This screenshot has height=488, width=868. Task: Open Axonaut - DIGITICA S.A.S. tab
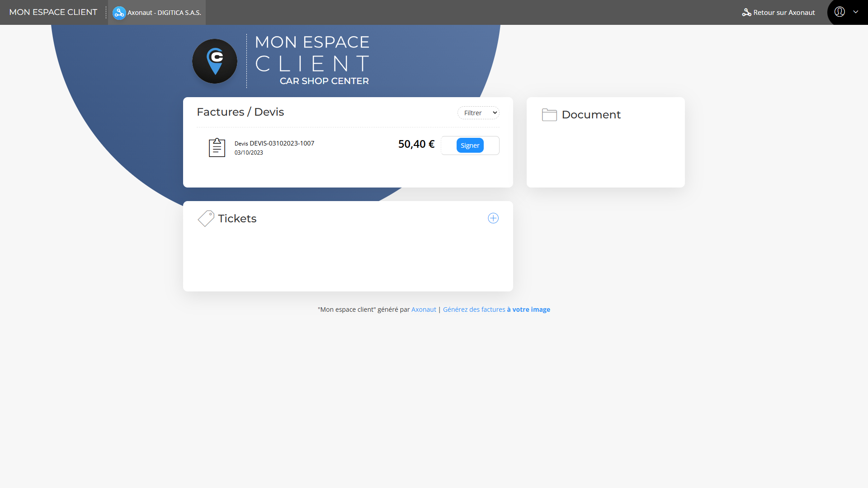point(164,13)
